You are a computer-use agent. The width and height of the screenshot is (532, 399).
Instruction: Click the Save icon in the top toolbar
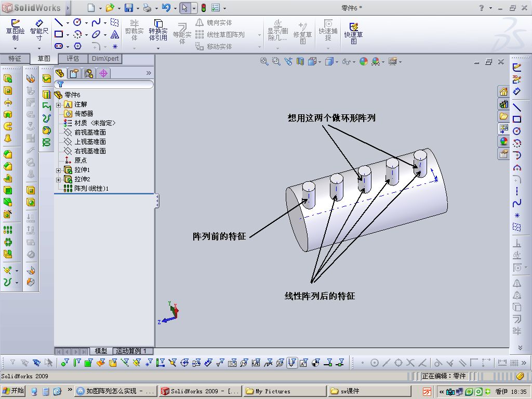(129, 8)
